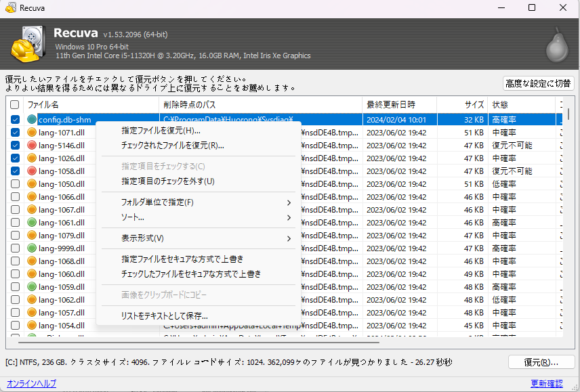Check the lang-1066.dll checkbox
Image resolution: width=580 pixels, height=392 pixels.
click(x=15, y=197)
